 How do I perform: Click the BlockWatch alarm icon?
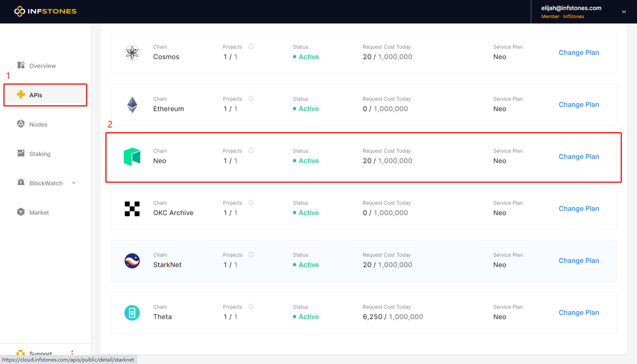21,182
